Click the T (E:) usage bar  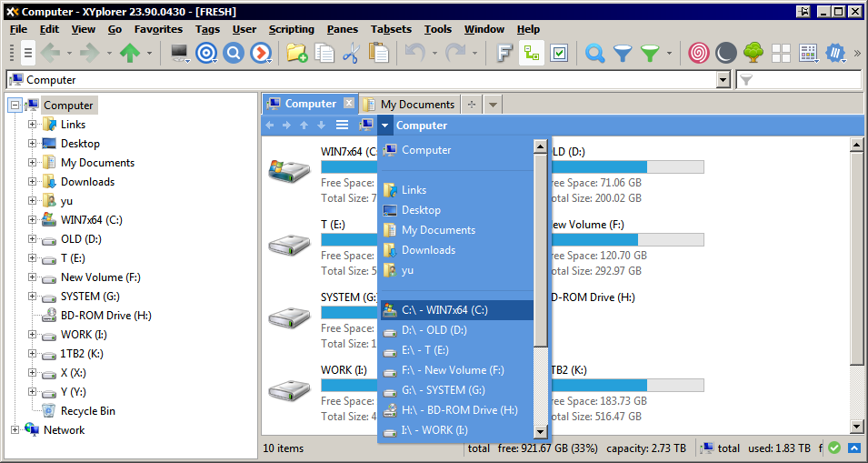(x=349, y=239)
